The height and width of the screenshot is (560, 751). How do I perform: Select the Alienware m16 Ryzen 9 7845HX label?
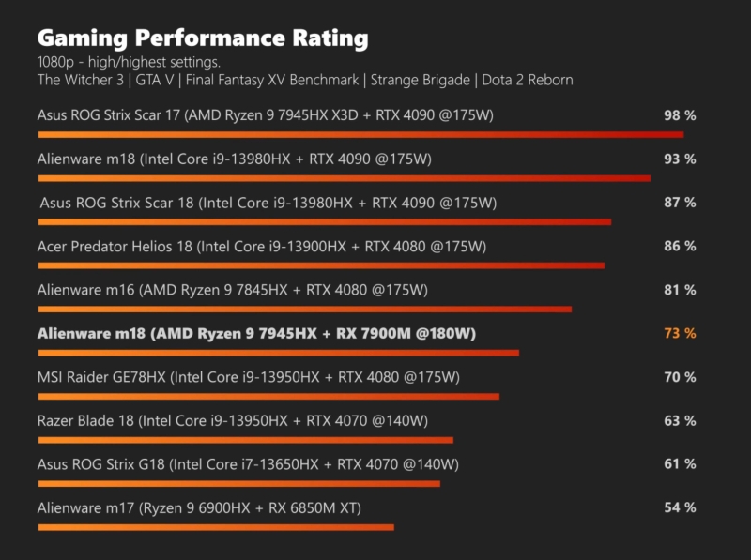pos(233,290)
